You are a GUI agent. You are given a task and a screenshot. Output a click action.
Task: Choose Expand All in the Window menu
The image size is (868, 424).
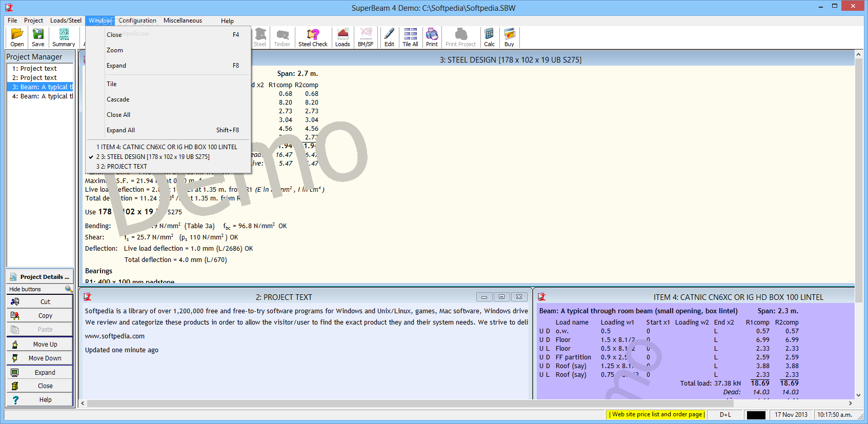[x=168, y=130]
